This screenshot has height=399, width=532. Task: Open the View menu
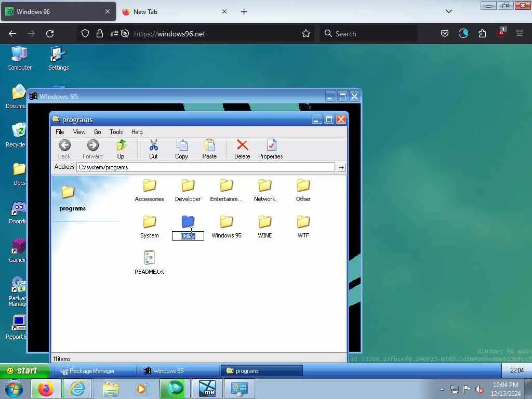pyautogui.click(x=79, y=132)
